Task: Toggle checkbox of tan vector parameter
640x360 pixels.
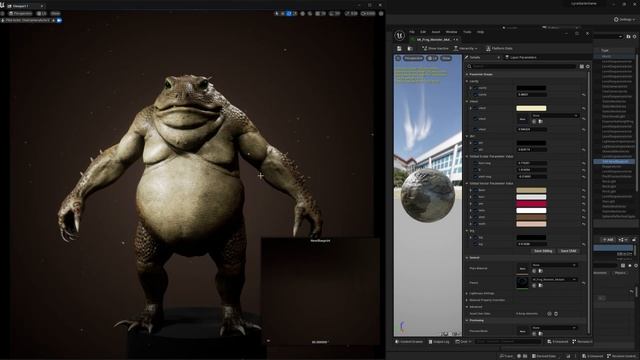Action: pos(475,190)
